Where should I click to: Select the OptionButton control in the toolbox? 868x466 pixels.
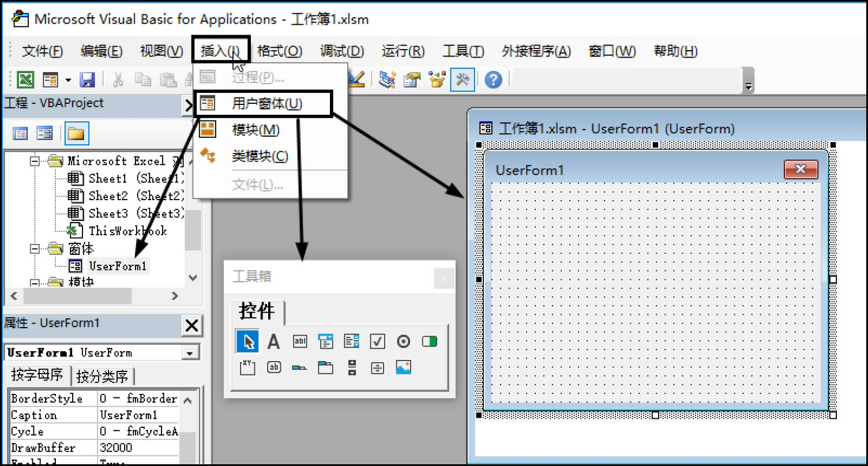(x=403, y=341)
